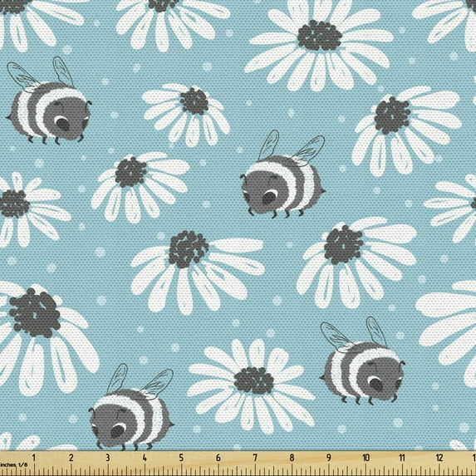This screenshot has width=476, height=476.
Task: Click the ruler number 12
Action: coord(439,458)
